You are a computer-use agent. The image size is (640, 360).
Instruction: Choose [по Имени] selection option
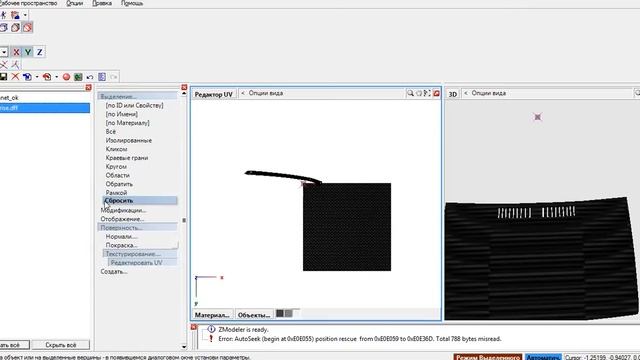pos(122,114)
